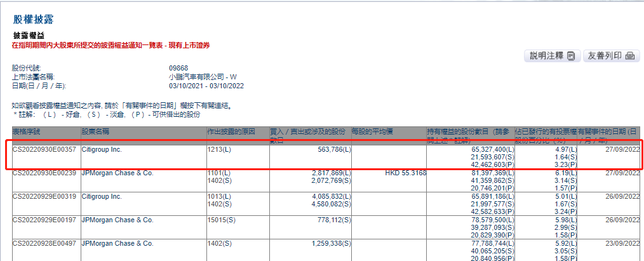Viewport: 644px width, 261px height.
Task: Select form serial CS20220928E00497
Action: (x=44, y=243)
